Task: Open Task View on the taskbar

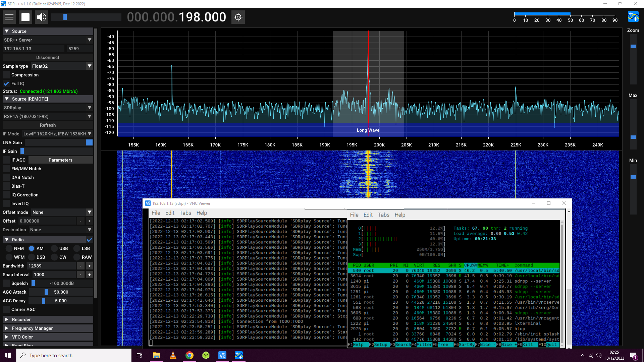Action: (x=140, y=355)
